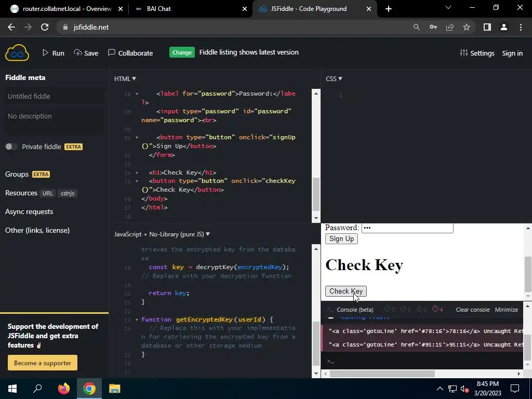Open Firefox from the taskbar
The image size is (532, 399).
tap(63, 389)
